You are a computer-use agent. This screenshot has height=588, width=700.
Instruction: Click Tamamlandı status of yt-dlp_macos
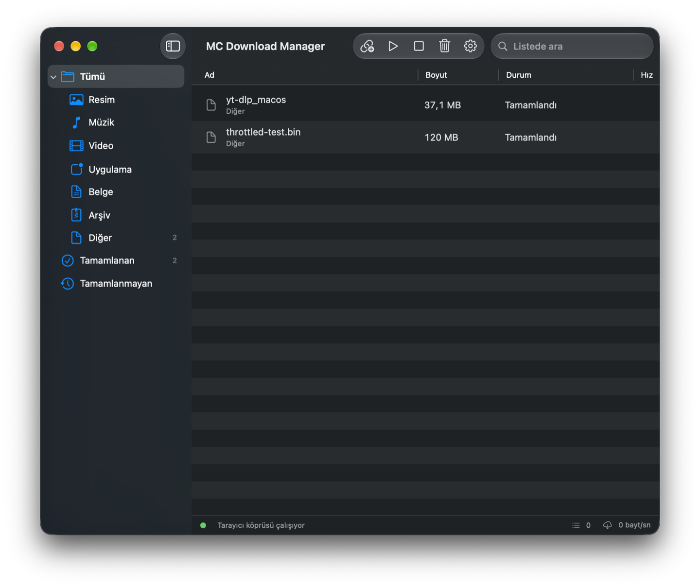click(x=531, y=105)
